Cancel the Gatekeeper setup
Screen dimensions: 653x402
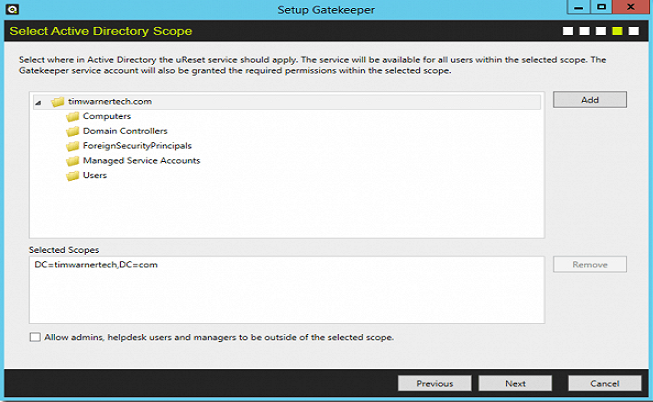[605, 383]
